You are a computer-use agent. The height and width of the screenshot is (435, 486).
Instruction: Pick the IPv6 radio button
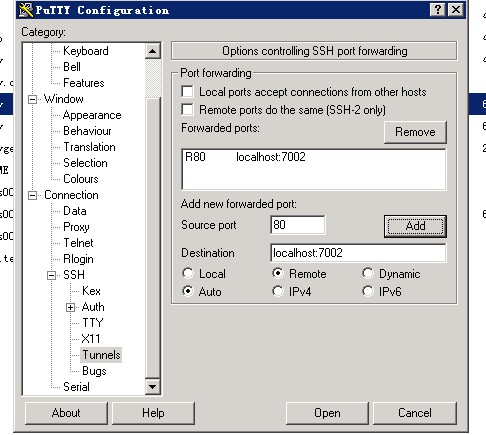pyautogui.click(x=368, y=291)
